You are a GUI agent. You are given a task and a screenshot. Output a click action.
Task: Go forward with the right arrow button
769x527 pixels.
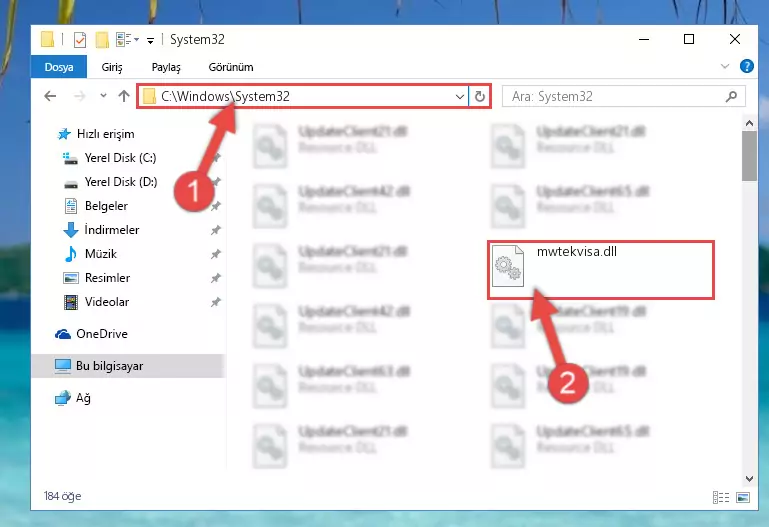pos(79,96)
